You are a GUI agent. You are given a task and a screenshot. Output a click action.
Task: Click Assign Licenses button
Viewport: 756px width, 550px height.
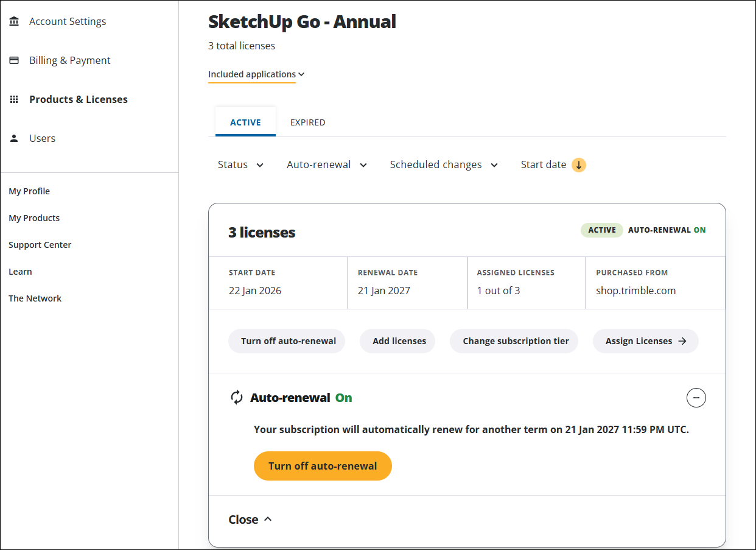coord(646,341)
